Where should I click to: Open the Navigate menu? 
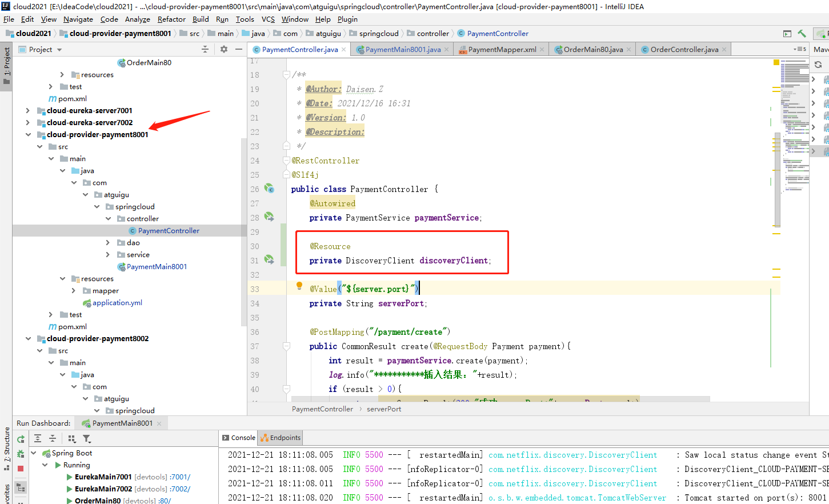(78, 19)
